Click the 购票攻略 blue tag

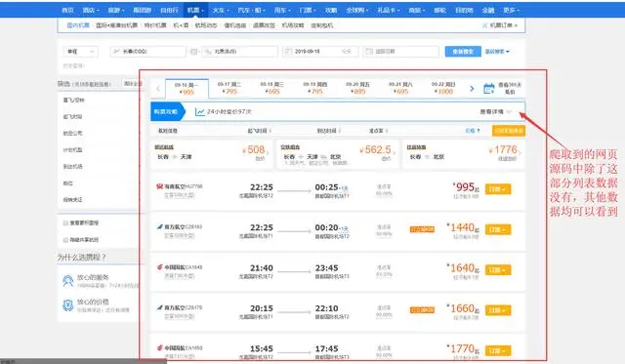[x=167, y=111]
